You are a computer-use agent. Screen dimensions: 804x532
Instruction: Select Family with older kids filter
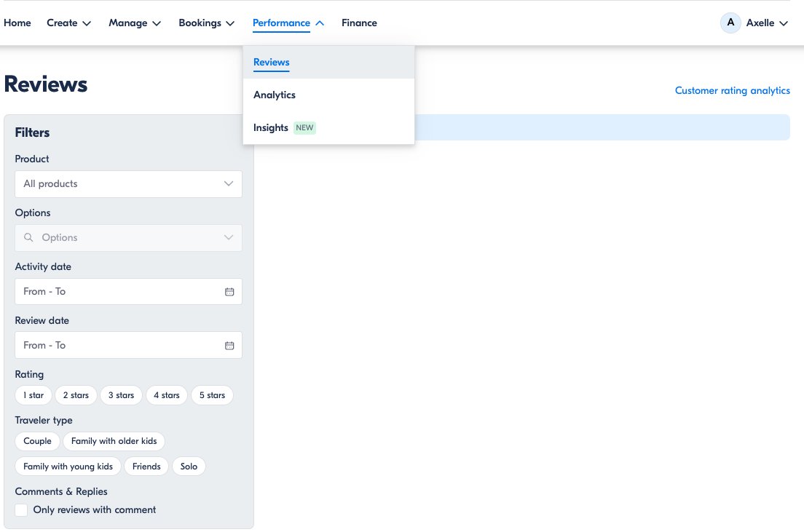[114, 441]
